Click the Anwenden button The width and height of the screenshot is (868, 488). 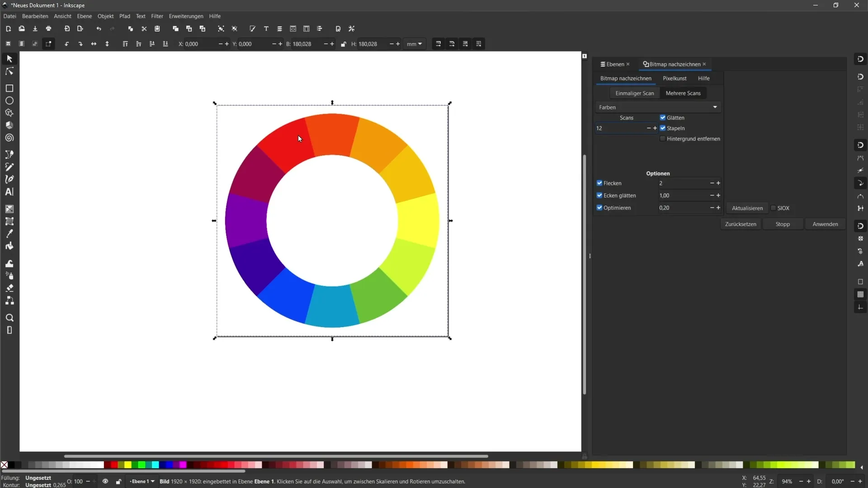coord(825,224)
